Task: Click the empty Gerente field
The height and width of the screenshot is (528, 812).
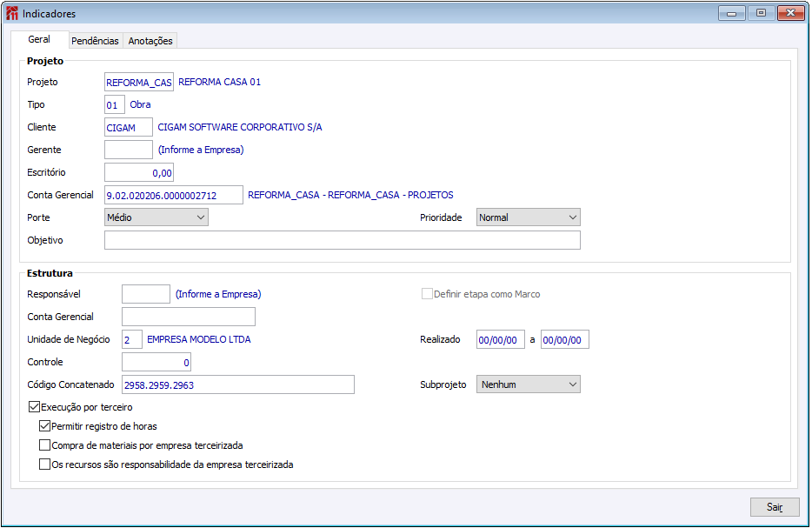Action: tap(129, 150)
